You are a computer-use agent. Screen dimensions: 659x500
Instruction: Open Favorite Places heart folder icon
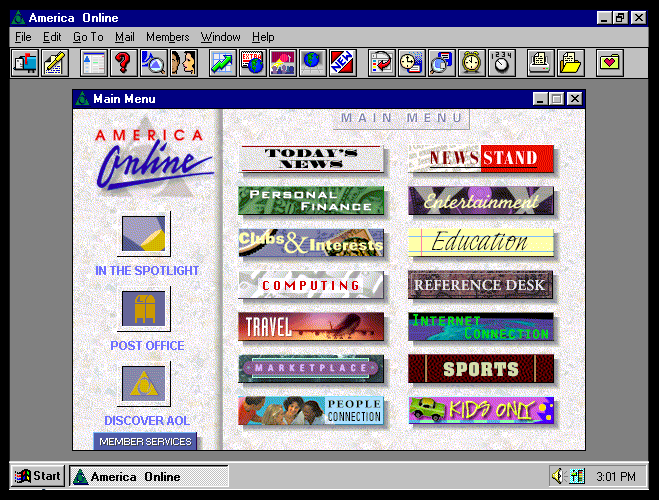[609, 63]
